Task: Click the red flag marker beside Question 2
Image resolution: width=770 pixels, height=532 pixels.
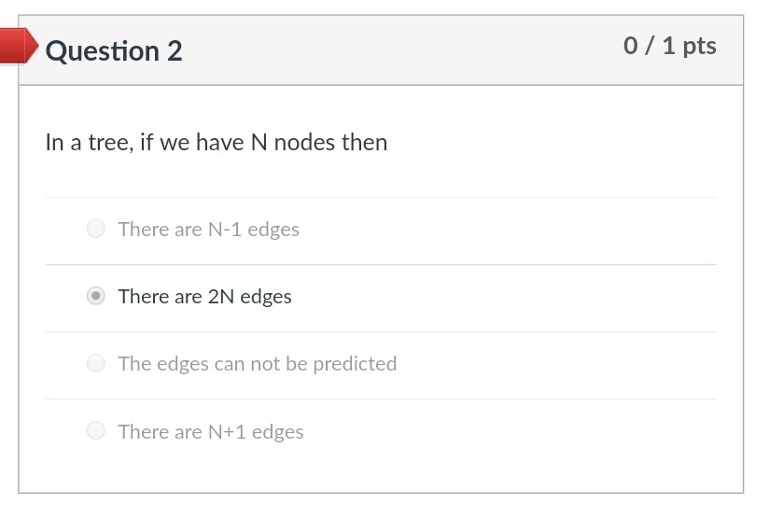Action: [x=17, y=46]
